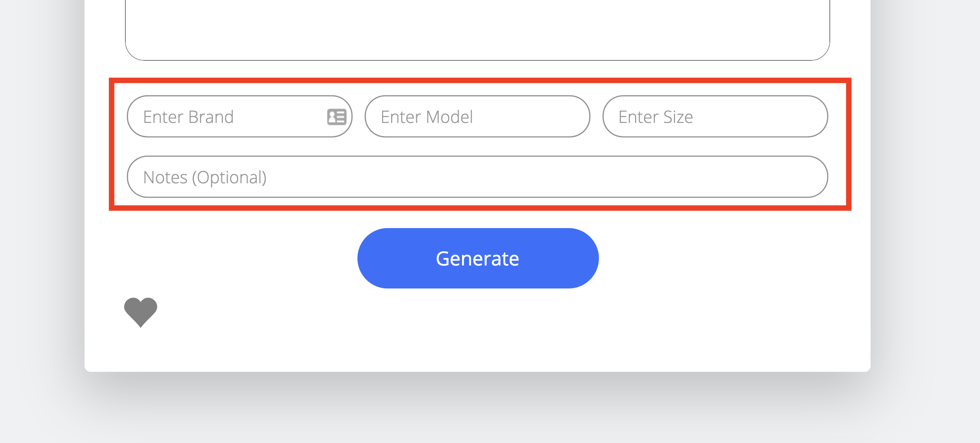The width and height of the screenshot is (980, 443).
Task: Click the bottom border of the large text box
Action: pyautogui.click(x=477, y=60)
